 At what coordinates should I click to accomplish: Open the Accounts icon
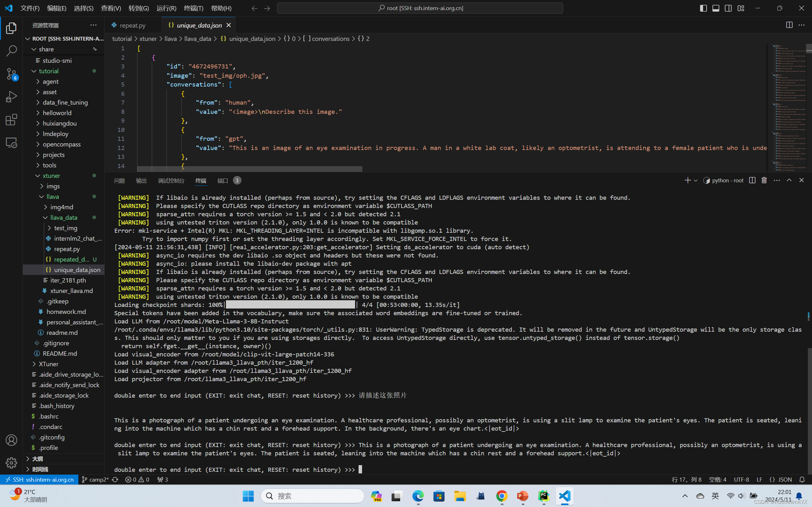click(11, 440)
